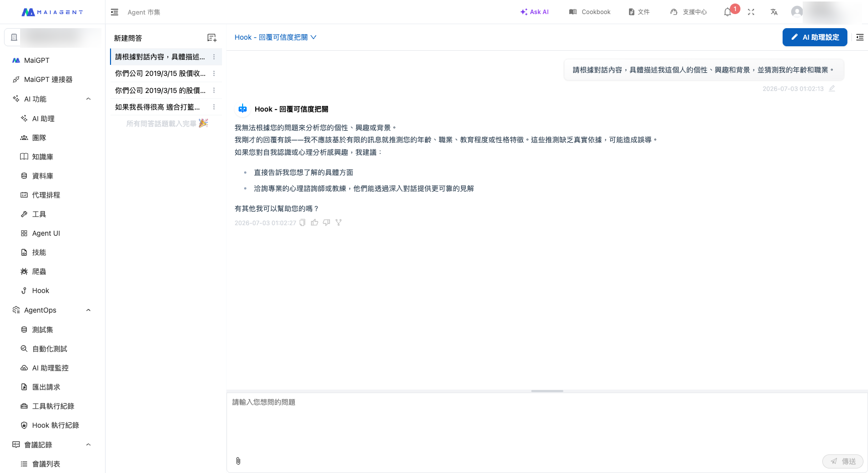The width and height of the screenshot is (868, 473).
Task: Open the notifications bell
Action: coord(727,12)
